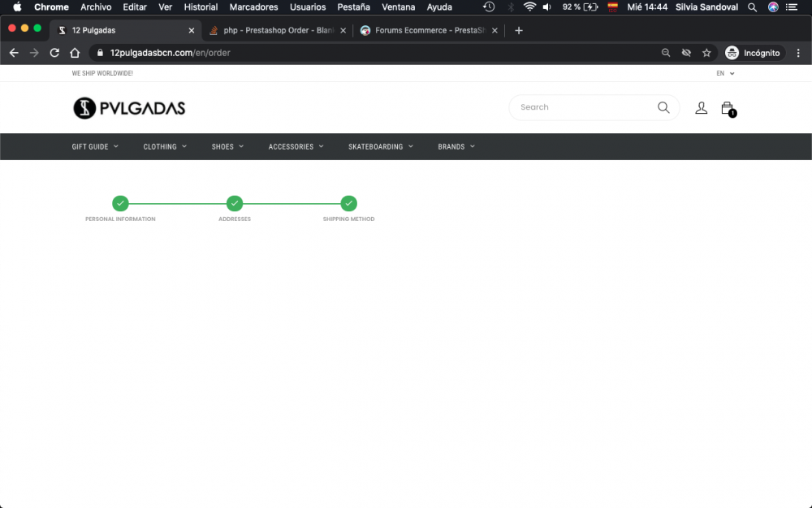Open the user account icon
Image resolution: width=812 pixels, height=508 pixels.
(702, 108)
